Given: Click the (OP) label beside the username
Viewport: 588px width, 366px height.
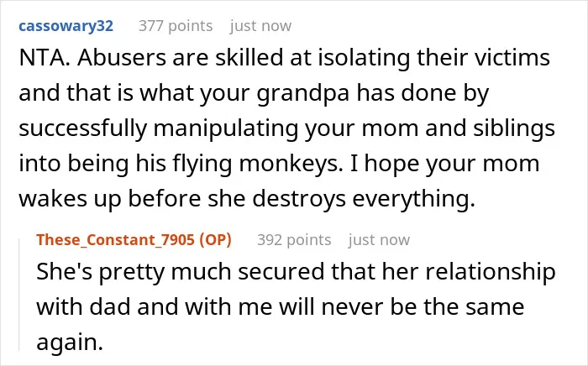Looking at the screenshot, I should click(215, 240).
